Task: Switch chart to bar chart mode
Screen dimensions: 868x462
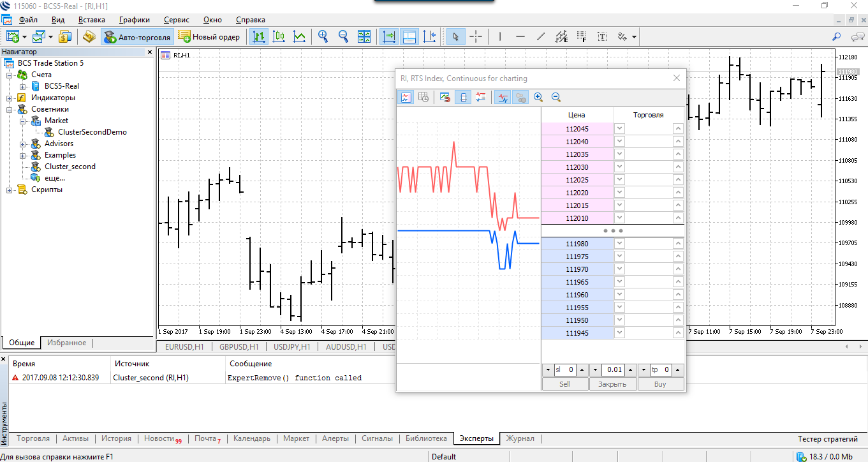Action: pos(258,36)
